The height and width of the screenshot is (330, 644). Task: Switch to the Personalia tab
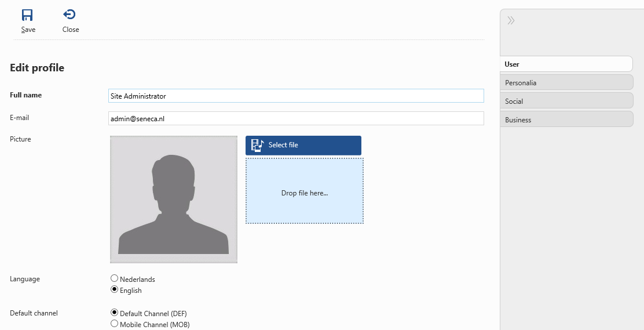click(566, 82)
